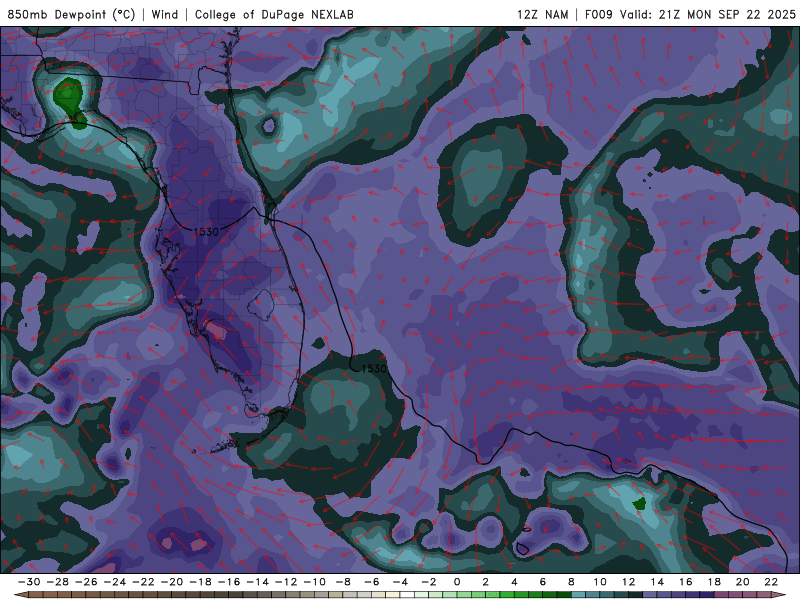
Task: Click the "-24" colorbar tick label
Action: click(115, 582)
